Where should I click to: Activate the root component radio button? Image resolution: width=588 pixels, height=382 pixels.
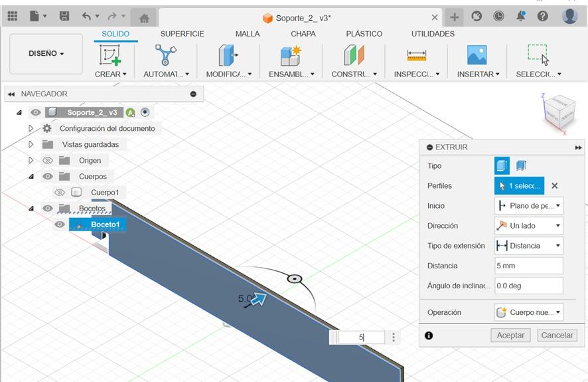tap(145, 112)
